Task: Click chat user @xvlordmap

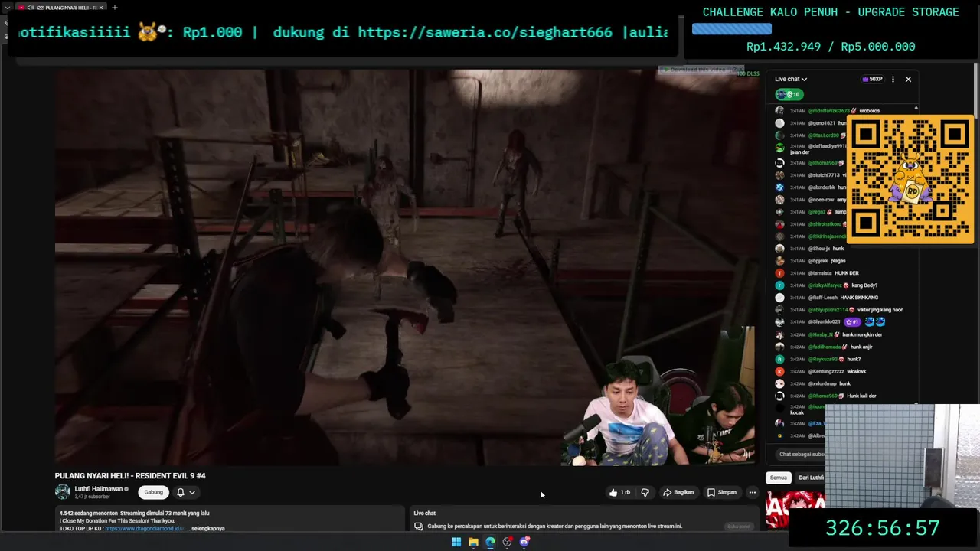Action: click(822, 383)
